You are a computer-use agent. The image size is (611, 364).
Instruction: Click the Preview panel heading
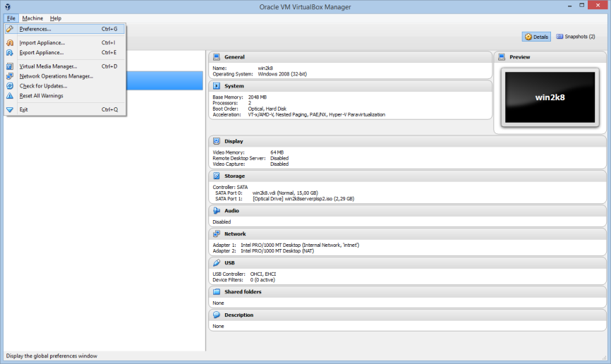(520, 57)
